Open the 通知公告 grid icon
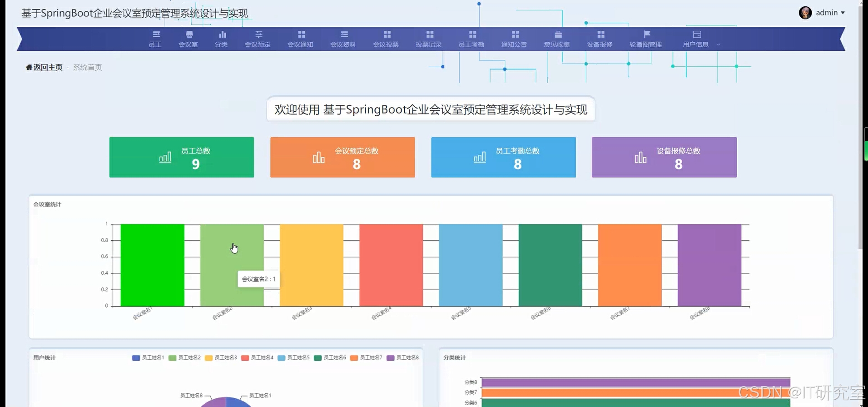Screen dimensions: 868x407 pos(515,35)
